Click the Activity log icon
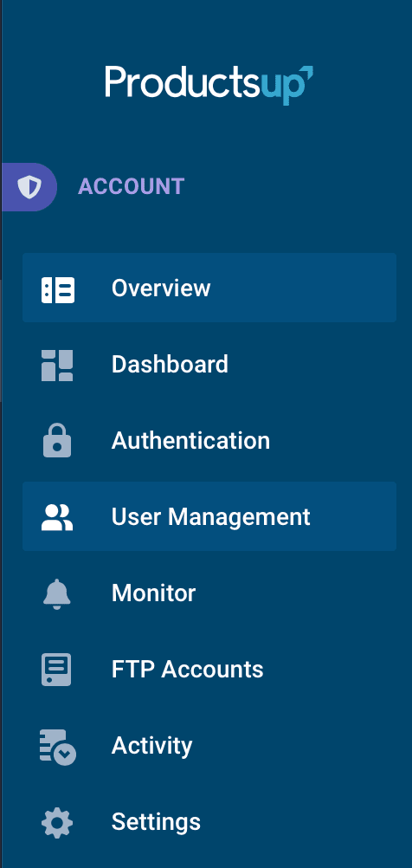This screenshot has width=412, height=868. click(57, 747)
